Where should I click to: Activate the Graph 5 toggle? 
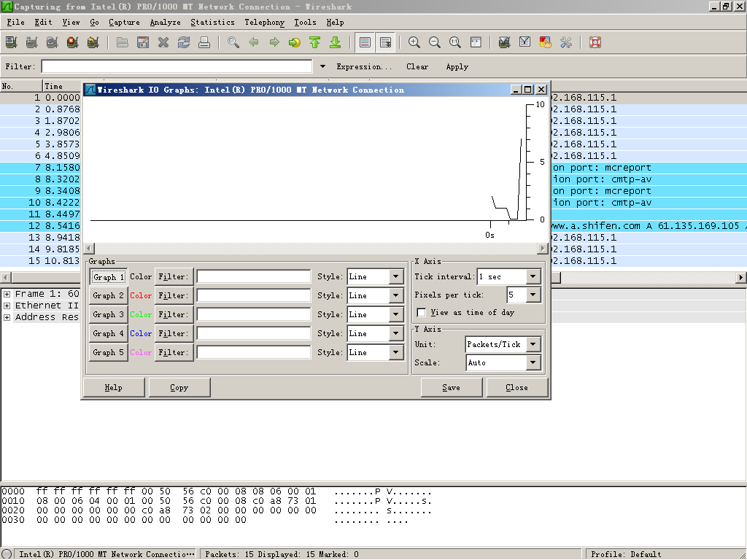109,353
